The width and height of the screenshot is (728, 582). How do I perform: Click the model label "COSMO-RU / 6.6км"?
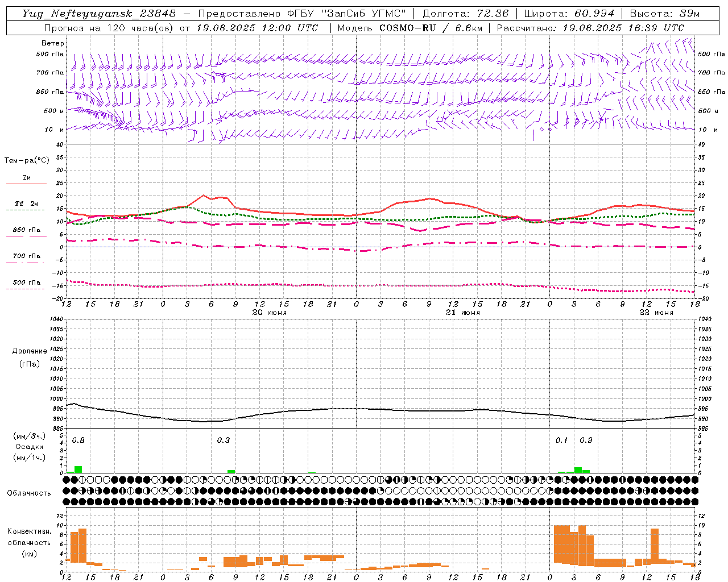click(431, 28)
